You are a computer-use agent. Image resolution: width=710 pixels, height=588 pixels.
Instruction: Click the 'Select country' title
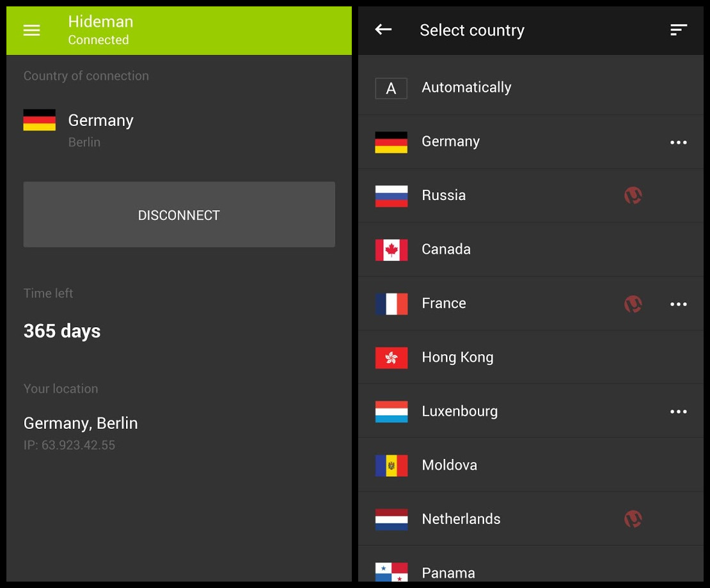[x=472, y=31]
